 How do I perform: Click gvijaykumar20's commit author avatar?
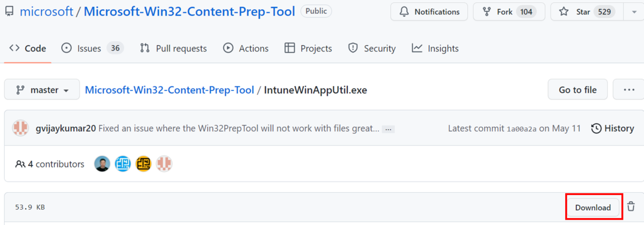pyautogui.click(x=20, y=128)
